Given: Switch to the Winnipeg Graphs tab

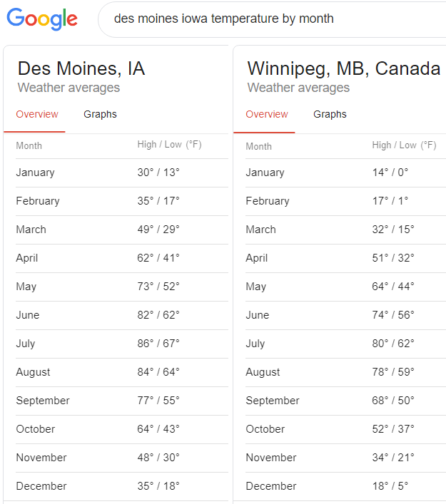Looking at the screenshot, I should (330, 114).
